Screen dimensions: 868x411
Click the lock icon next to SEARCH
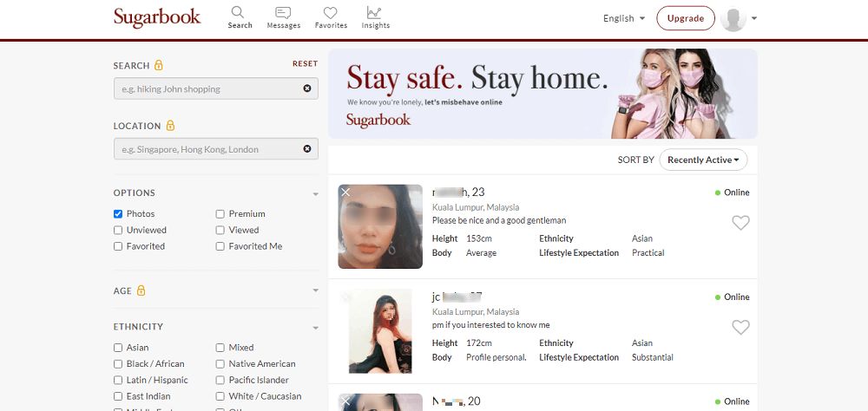click(x=158, y=65)
